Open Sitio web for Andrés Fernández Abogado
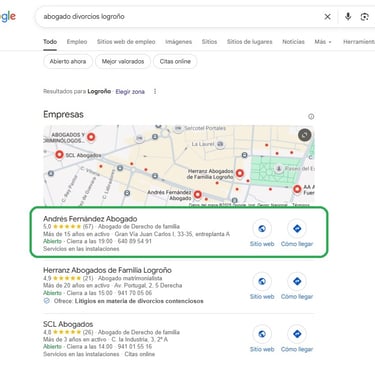375x366 pixels. [x=262, y=234]
